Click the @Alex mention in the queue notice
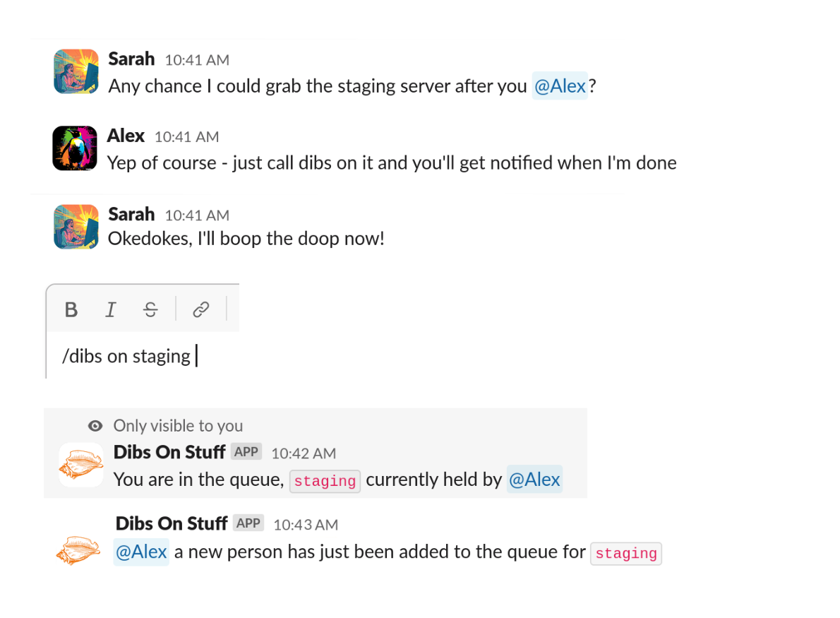 (534, 480)
